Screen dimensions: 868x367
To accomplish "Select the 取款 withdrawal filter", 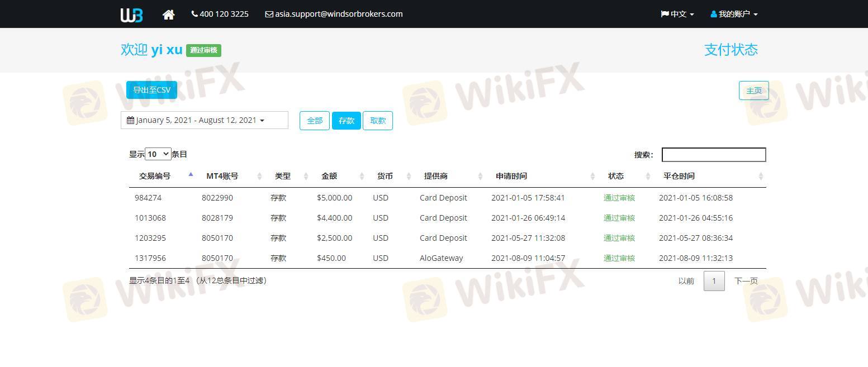I will (378, 121).
